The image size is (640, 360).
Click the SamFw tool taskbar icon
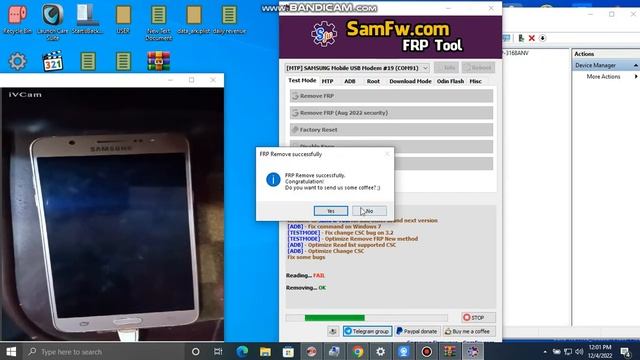473,351
